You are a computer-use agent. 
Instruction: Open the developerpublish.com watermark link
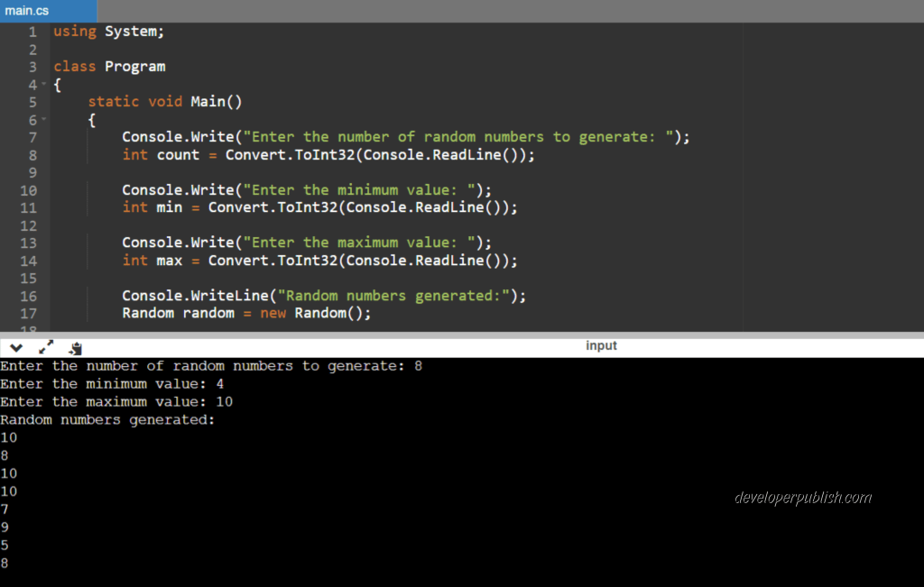pyautogui.click(x=805, y=497)
